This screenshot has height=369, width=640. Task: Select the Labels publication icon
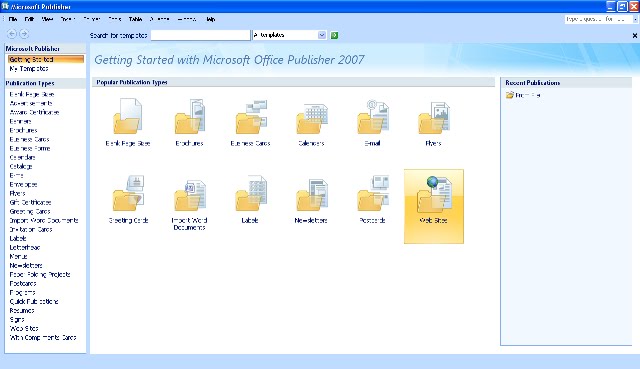click(x=250, y=193)
